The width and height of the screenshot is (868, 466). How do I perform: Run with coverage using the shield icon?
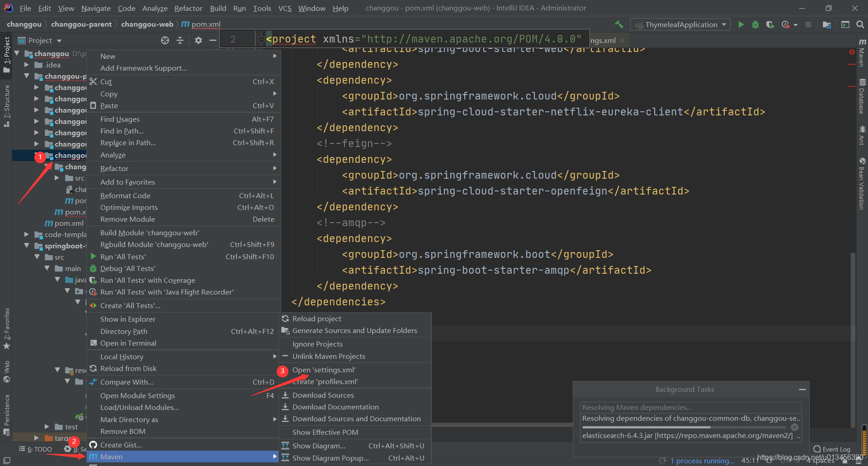tap(770, 24)
